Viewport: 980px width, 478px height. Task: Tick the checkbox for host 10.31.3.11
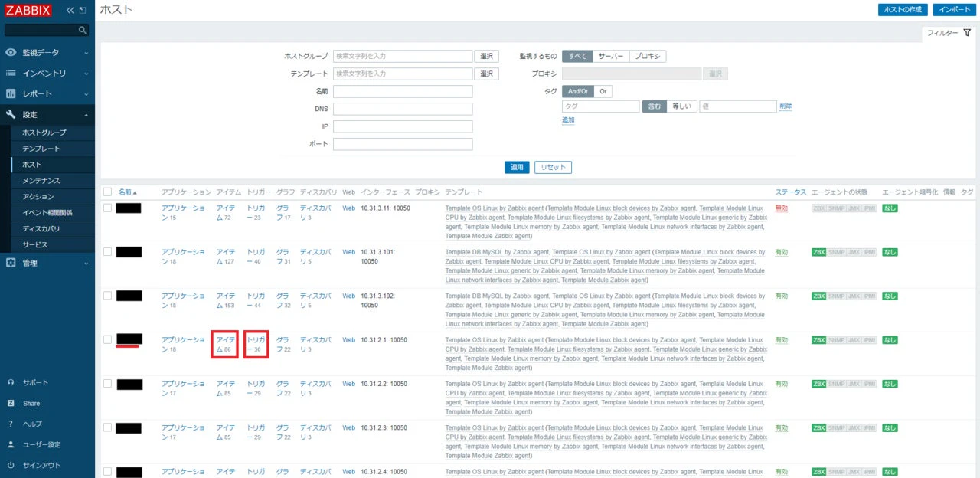(x=107, y=208)
